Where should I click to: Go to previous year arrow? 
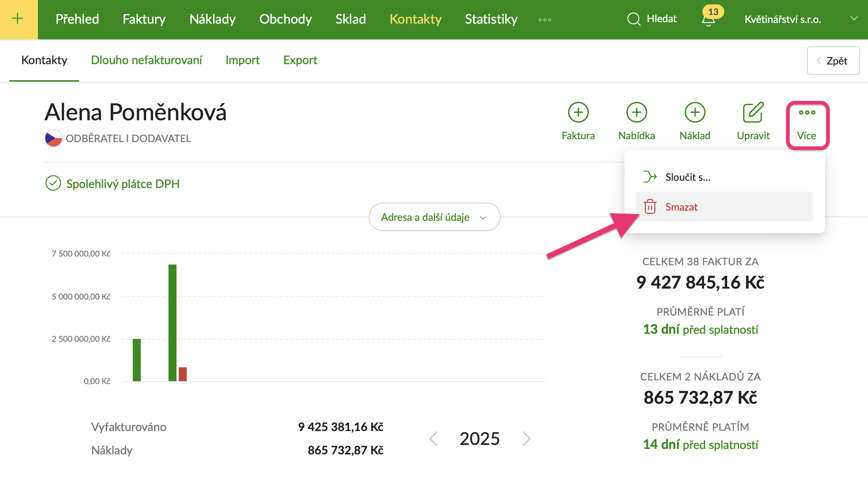433,439
